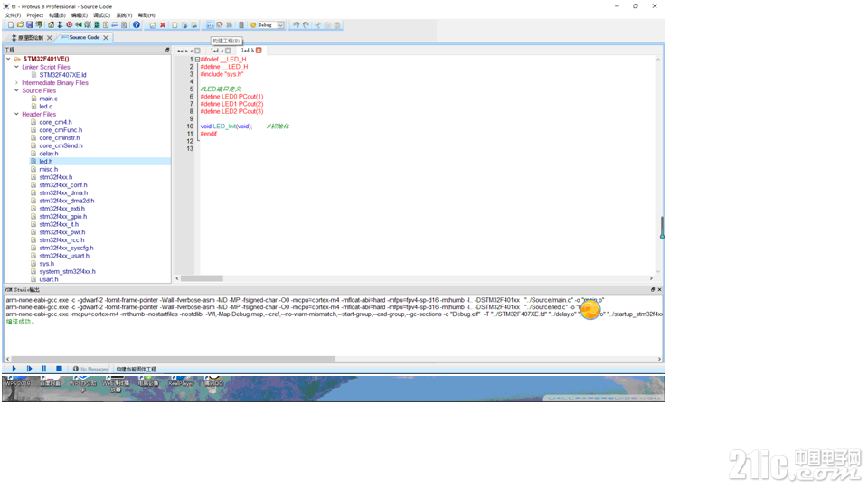The width and height of the screenshot is (868, 488).
Task: Remove project with the red X toolbar icon
Action: tap(163, 25)
